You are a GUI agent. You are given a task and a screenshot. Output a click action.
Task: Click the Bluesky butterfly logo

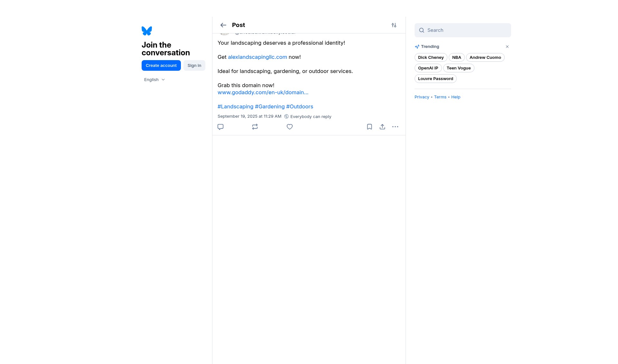pyautogui.click(x=147, y=31)
